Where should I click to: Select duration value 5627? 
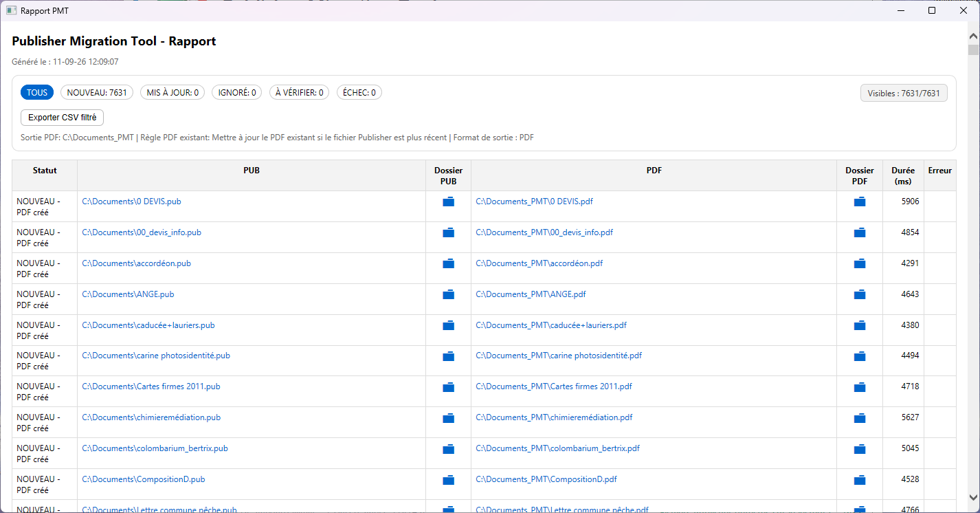click(910, 417)
